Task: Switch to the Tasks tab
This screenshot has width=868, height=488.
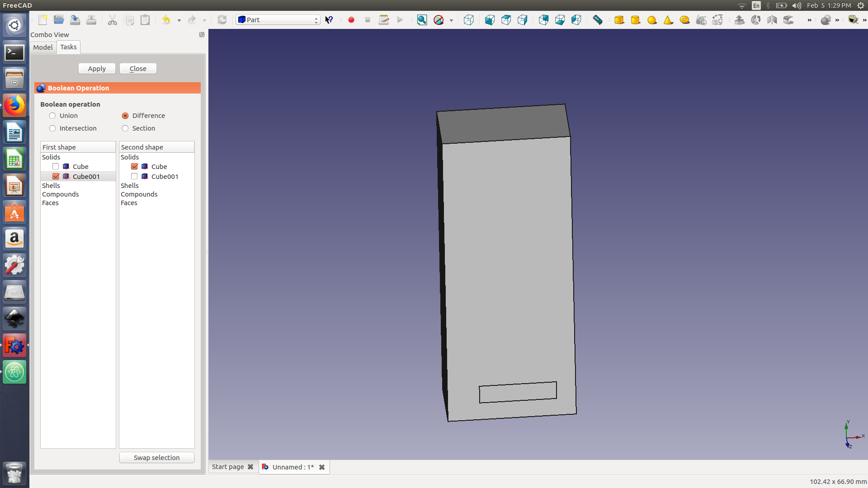Action: pyautogui.click(x=68, y=47)
